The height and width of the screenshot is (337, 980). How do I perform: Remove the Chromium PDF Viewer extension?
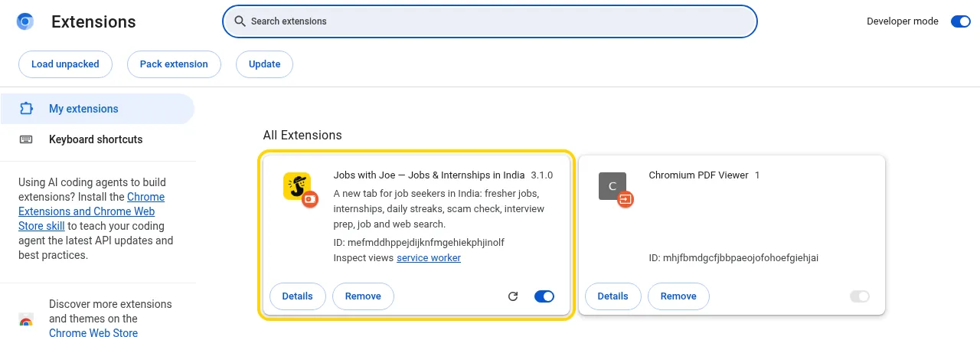point(678,296)
